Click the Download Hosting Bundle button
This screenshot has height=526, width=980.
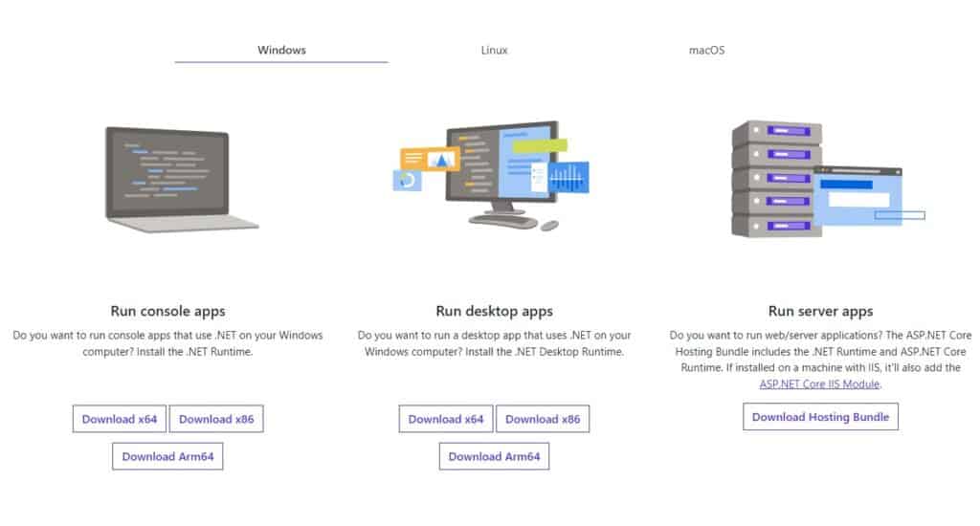820,417
